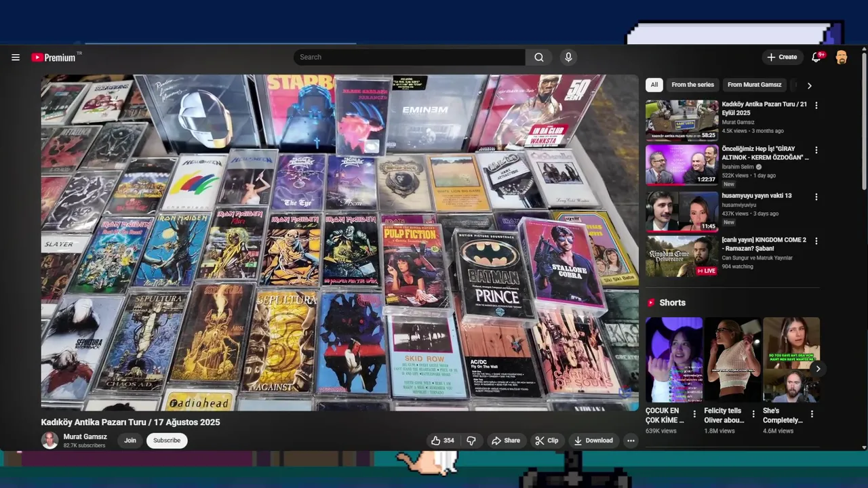Open options for She's Completely short
This screenshot has height=488, width=868.
tap(812, 414)
